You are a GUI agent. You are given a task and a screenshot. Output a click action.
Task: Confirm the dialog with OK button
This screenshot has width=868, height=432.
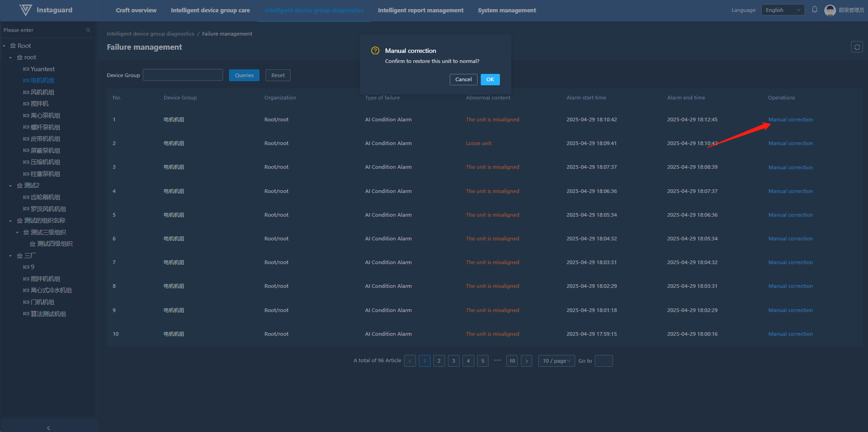(490, 79)
